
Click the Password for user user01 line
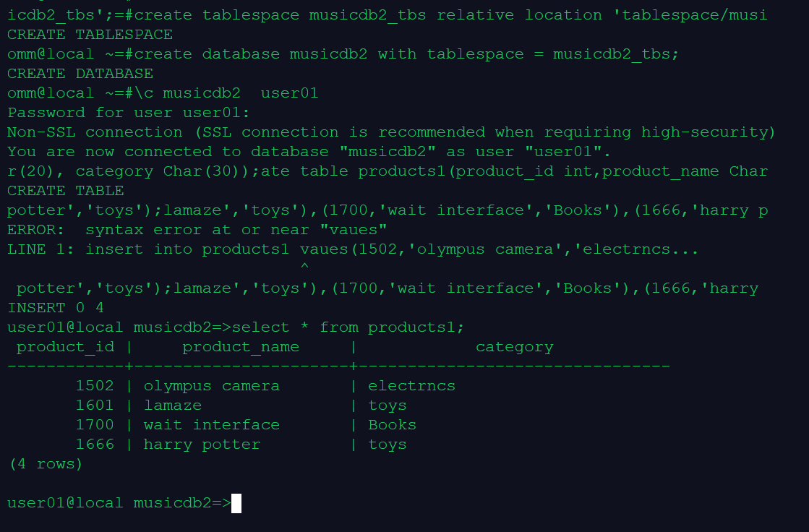click(x=128, y=113)
